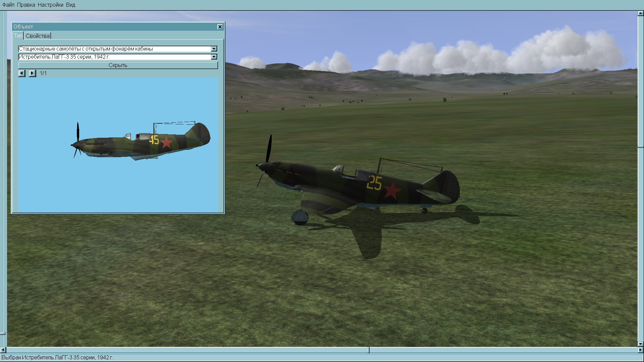The height and width of the screenshot is (362, 644).
Task: Show previous skin preview with left arrow
Action: pos(22,73)
